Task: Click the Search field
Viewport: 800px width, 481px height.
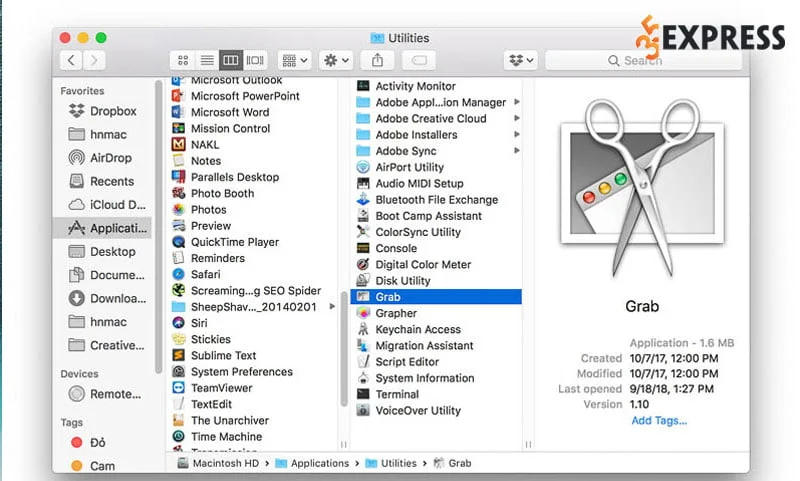Action: pyautogui.click(x=643, y=61)
